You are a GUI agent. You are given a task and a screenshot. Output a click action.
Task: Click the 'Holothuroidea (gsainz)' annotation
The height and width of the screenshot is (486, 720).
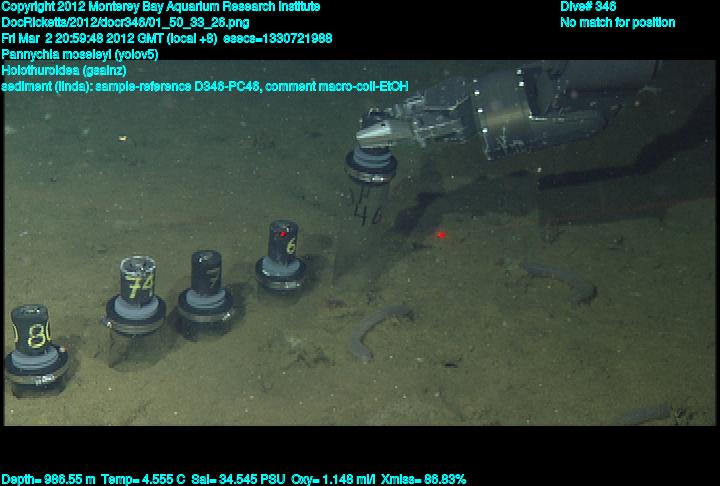pos(64,70)
